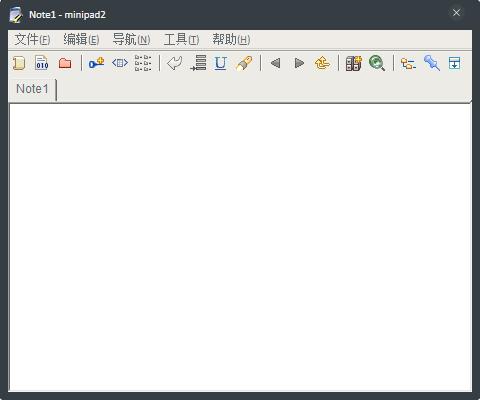Show the yellow tree structure icon
480x400 pixels.
click(408, 63)
